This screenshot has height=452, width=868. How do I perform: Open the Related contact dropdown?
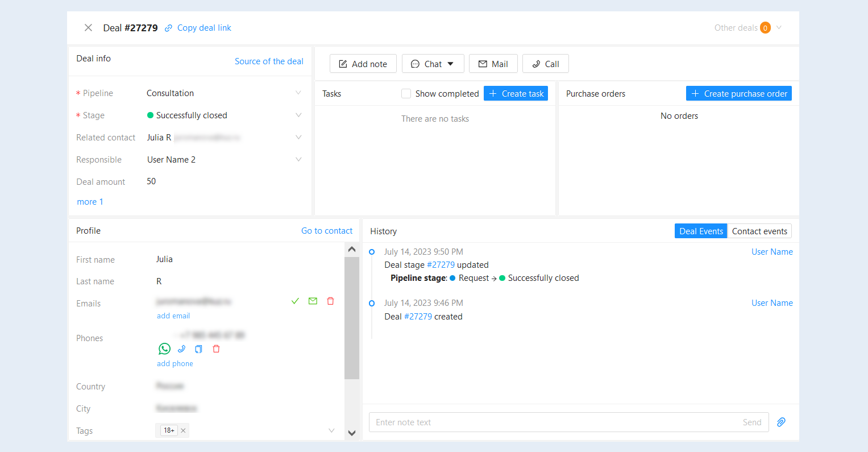click(224, 138)
